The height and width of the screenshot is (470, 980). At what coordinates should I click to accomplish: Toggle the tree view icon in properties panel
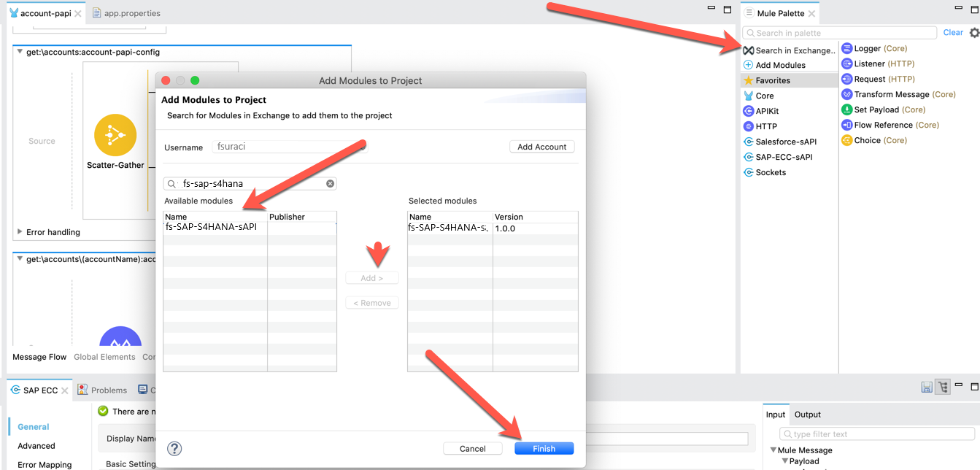click(x=942, y=387)
